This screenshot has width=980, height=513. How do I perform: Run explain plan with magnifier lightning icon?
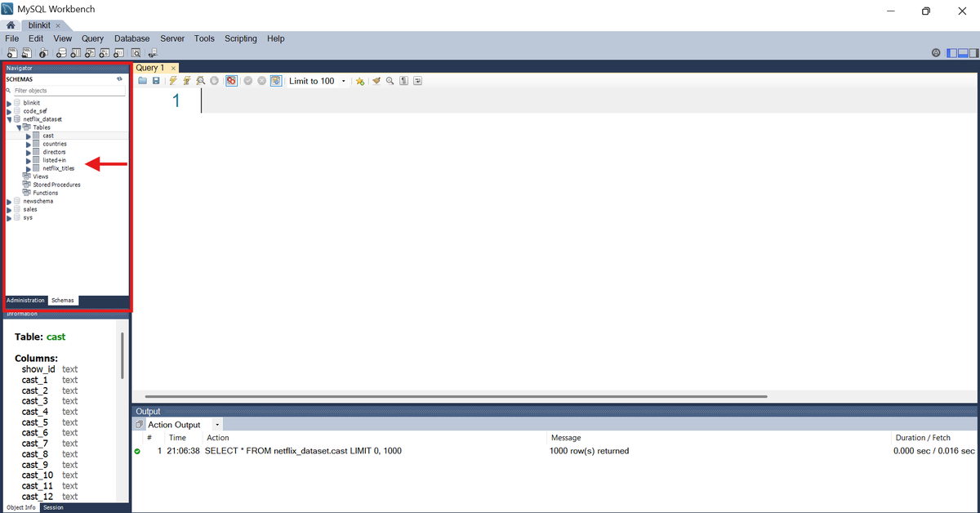pyautogui.click(x=200, y=81)
